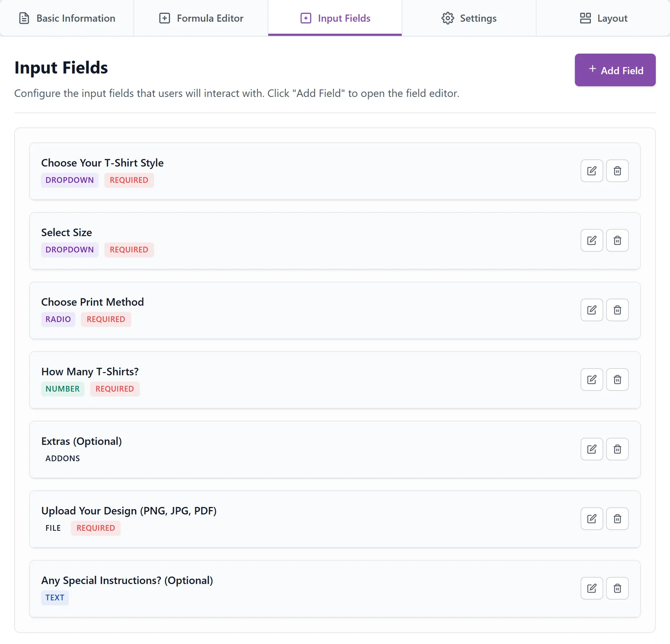This screenshot has height=644, width=670.
Task: Click the Upload Your Design title
Action: click(129, 511)
